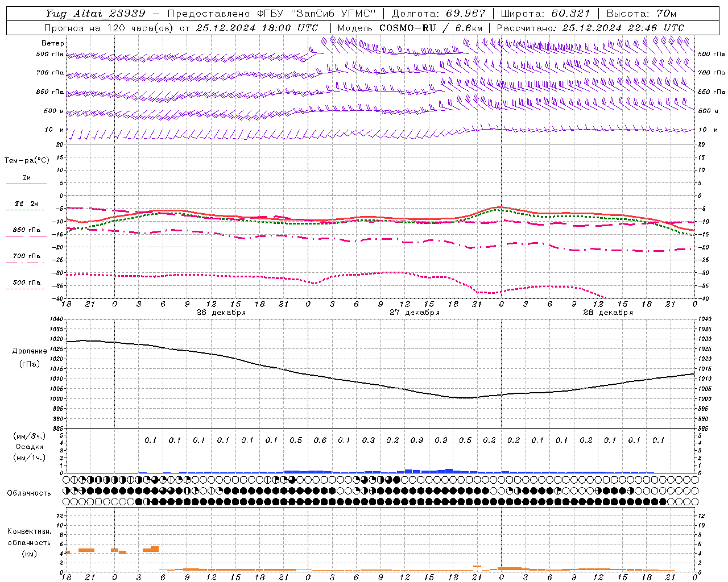
Task: Click the date label 27 декабря
Action: (x=414, y=313)
